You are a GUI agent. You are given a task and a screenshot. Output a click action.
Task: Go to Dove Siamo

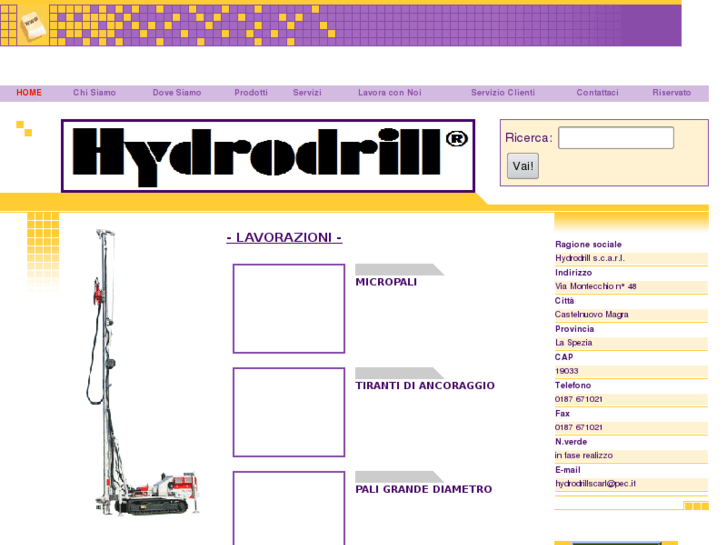point(177,93)
